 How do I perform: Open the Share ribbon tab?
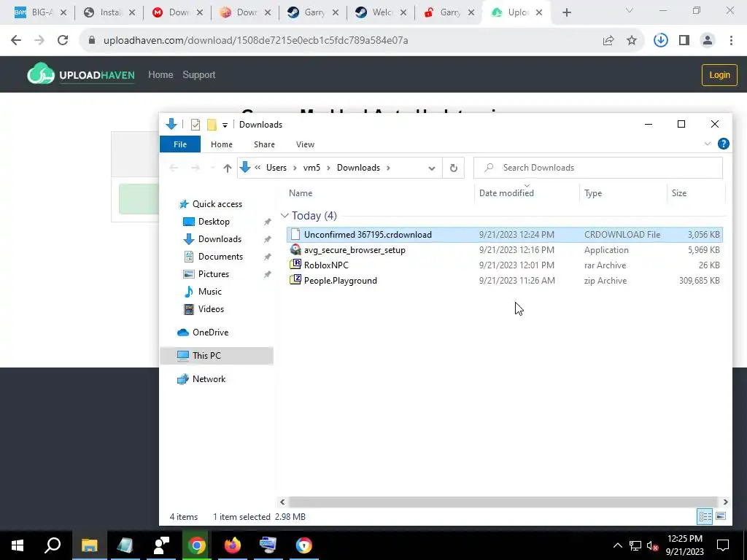[264, 144]
